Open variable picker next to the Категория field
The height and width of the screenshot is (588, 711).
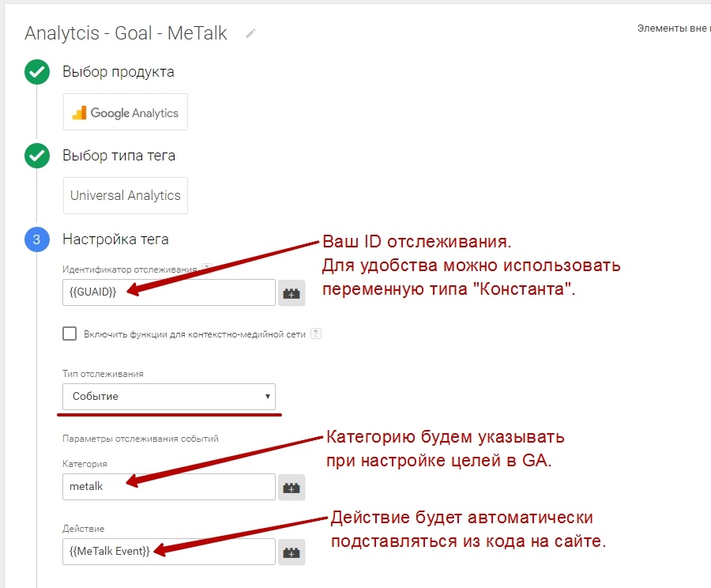coord(291,488)
